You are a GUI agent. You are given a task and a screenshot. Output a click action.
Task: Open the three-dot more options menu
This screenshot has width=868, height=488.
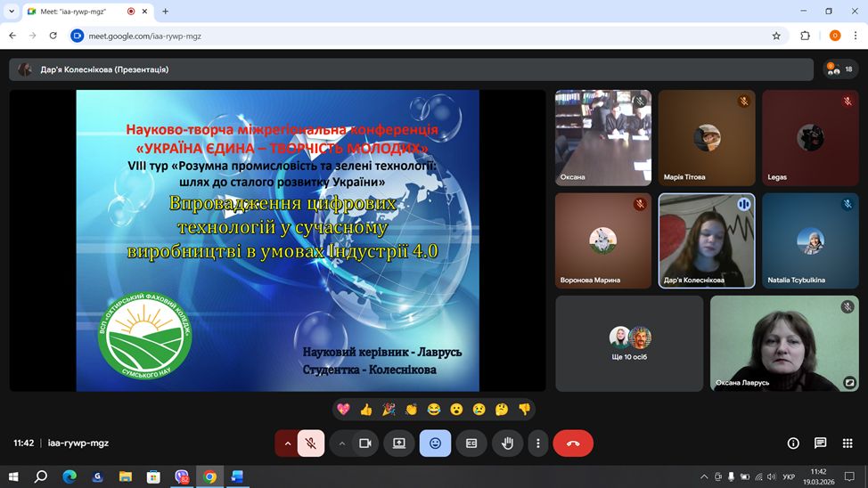(x=537, y=443)
